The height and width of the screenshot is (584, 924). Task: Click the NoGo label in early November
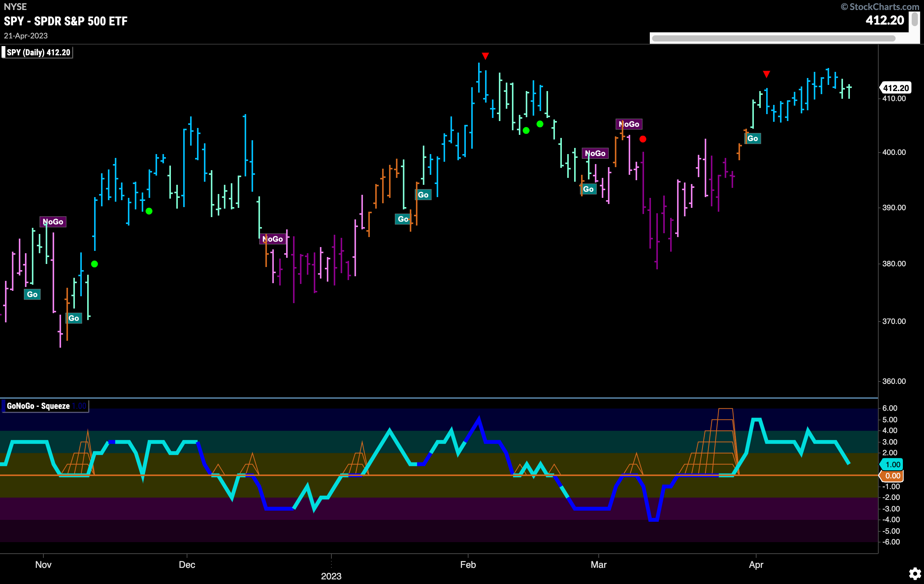tap(53, 222)
